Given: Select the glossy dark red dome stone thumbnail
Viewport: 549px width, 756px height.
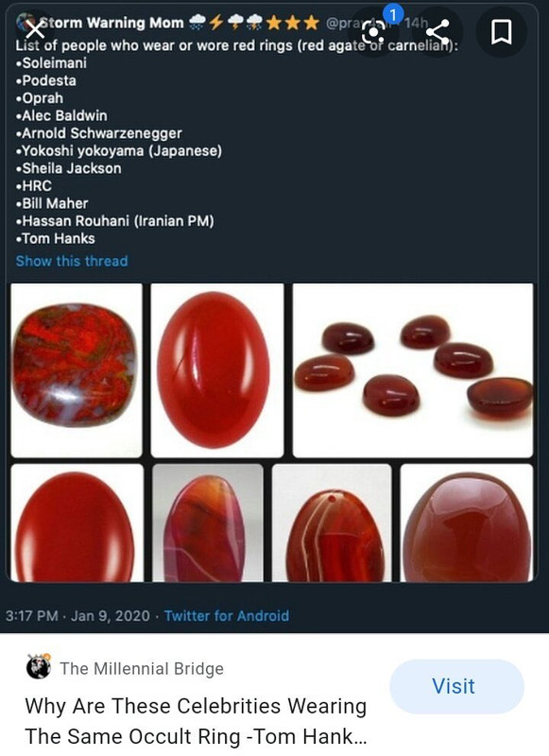Looking at the screenshot, I should (x=467, y=523).
